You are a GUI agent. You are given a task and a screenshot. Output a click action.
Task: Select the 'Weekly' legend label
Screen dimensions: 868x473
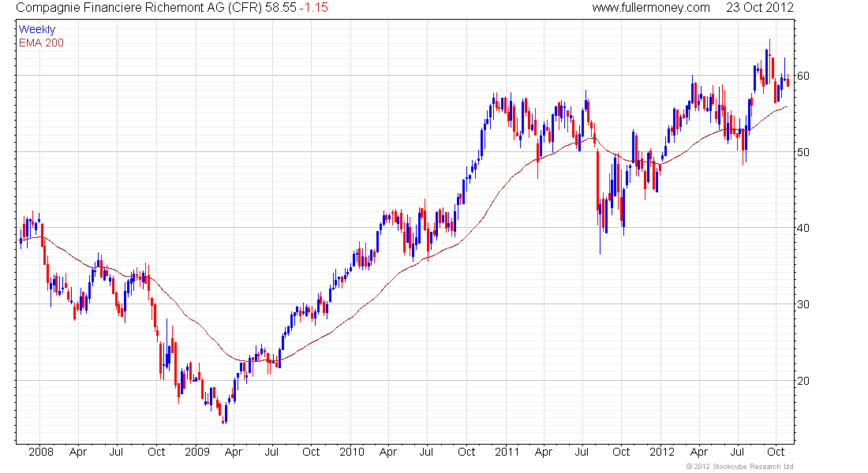(x=37, y=29)
